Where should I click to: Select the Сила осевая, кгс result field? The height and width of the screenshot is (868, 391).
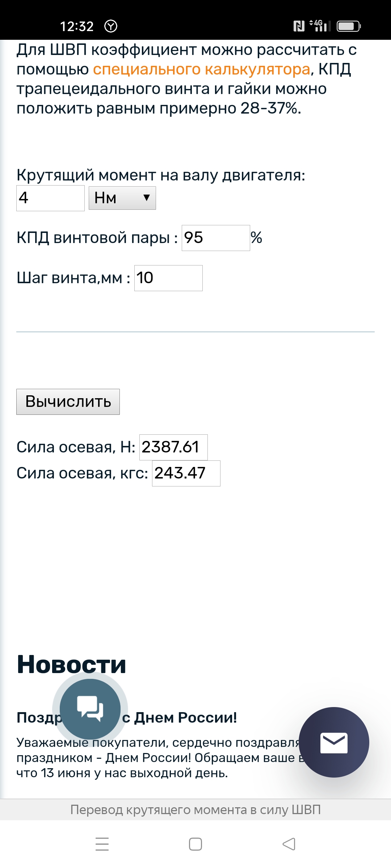pos(186,473)
